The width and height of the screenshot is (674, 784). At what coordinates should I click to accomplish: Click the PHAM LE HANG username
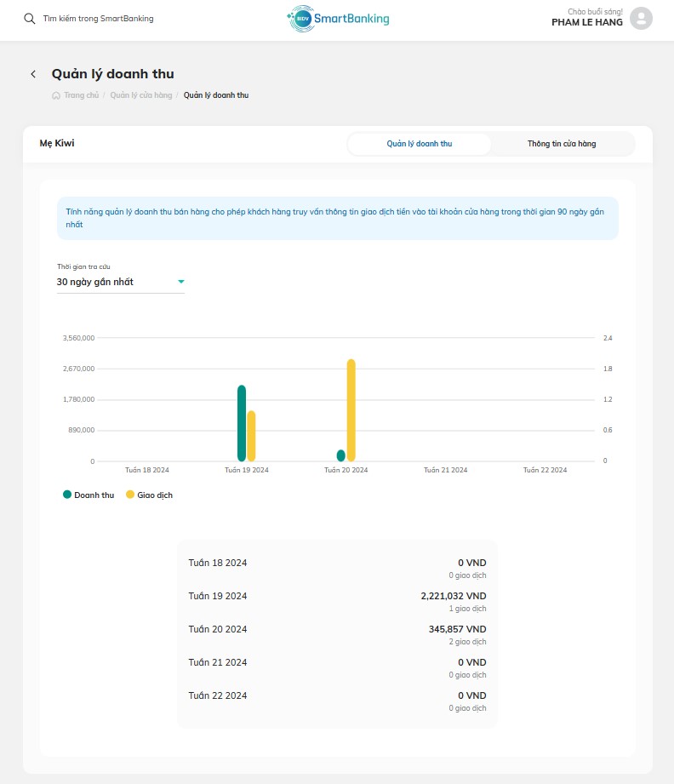tap(587, 22)
